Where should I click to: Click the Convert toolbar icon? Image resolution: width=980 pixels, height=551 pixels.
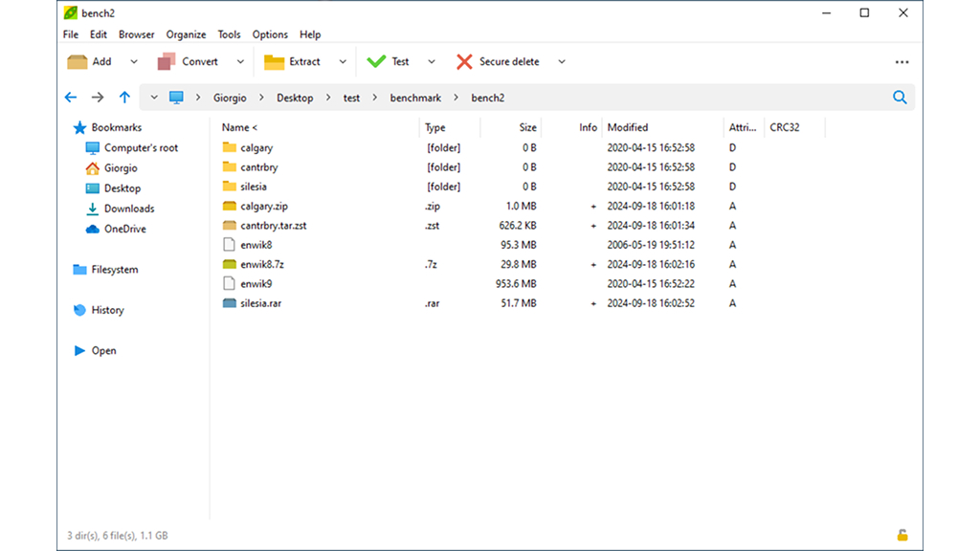coord(167,62)
